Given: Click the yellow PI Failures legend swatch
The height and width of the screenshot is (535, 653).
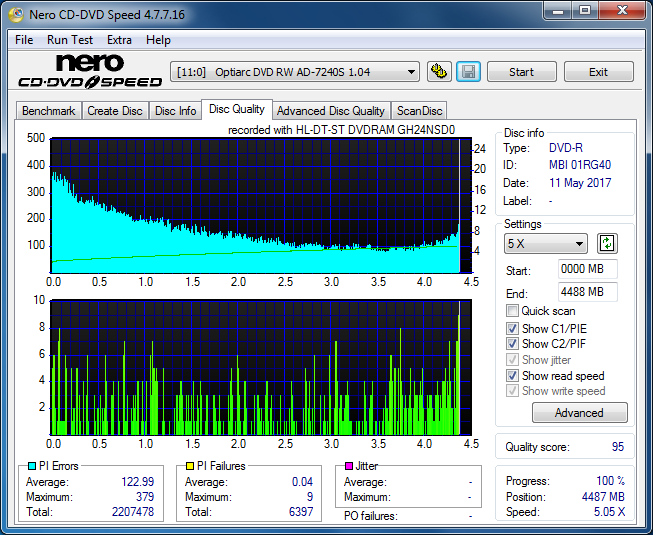Looking at the screenshot, I should click(190, 466).
